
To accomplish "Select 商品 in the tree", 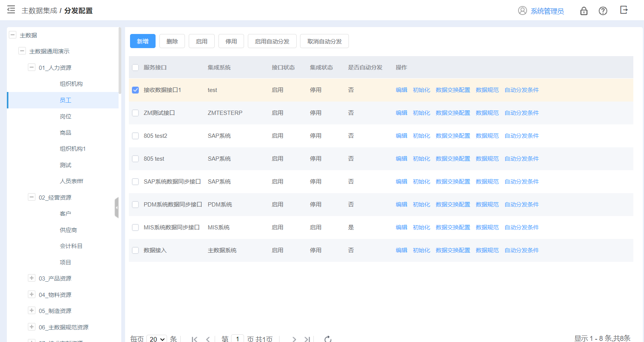I will point(66,133).
